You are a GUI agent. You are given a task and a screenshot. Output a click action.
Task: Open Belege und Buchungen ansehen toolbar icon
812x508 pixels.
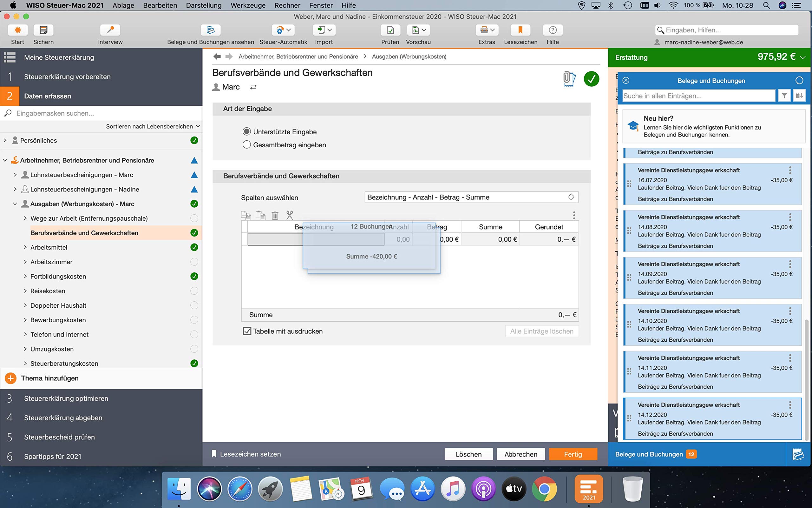click(210, 30)
